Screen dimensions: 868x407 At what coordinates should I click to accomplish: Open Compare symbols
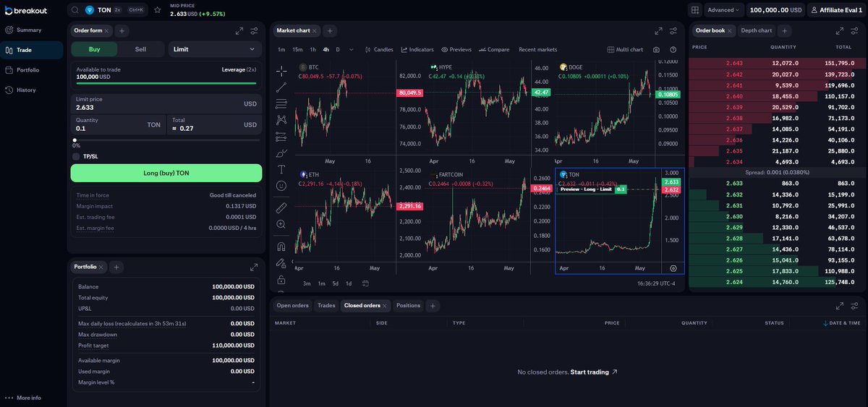(x=494, y=50)
